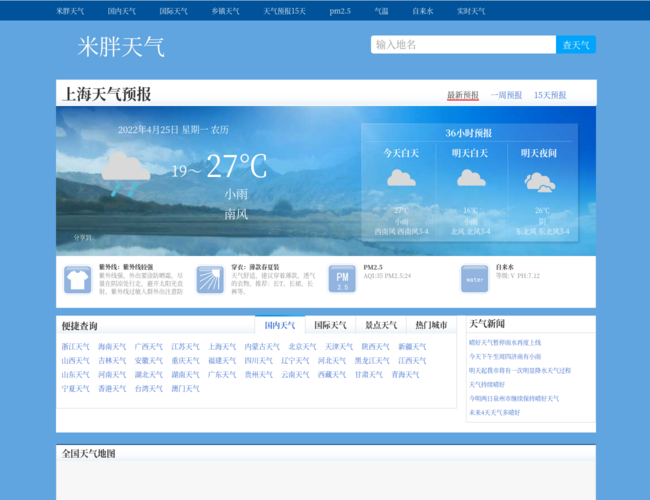Open 香港天气 link
The height and width of the screenshot is (500, 650).
(112, 389)
